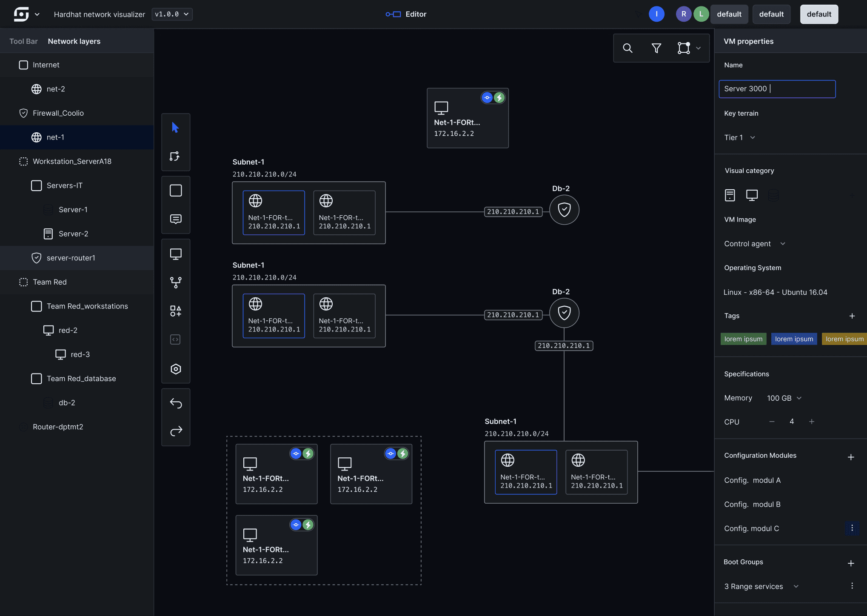
Task: Switch to the Tool Bar tab
Action: 23,41
